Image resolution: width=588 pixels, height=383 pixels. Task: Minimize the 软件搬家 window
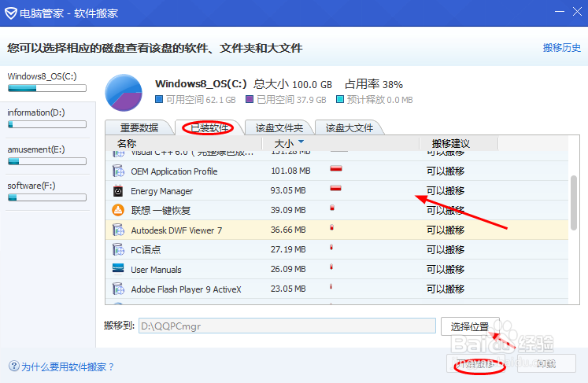pyautogui.click(x=560, y=11)
